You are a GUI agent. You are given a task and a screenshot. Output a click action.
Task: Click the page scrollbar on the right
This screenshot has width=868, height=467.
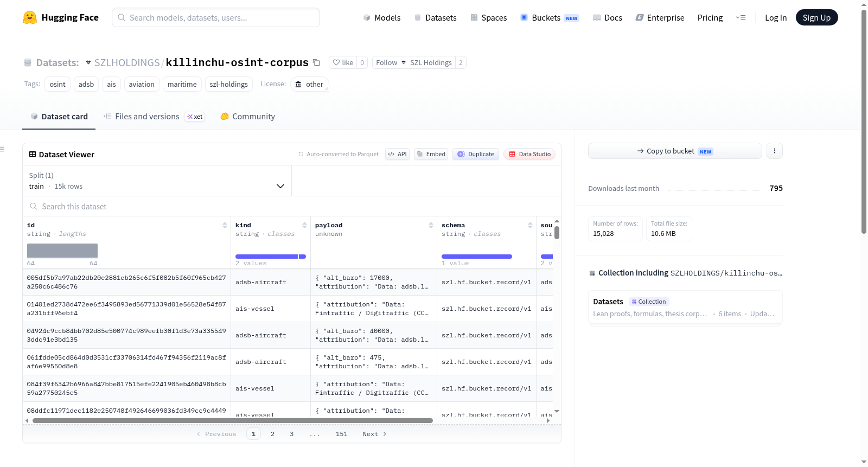coord(864,122)
